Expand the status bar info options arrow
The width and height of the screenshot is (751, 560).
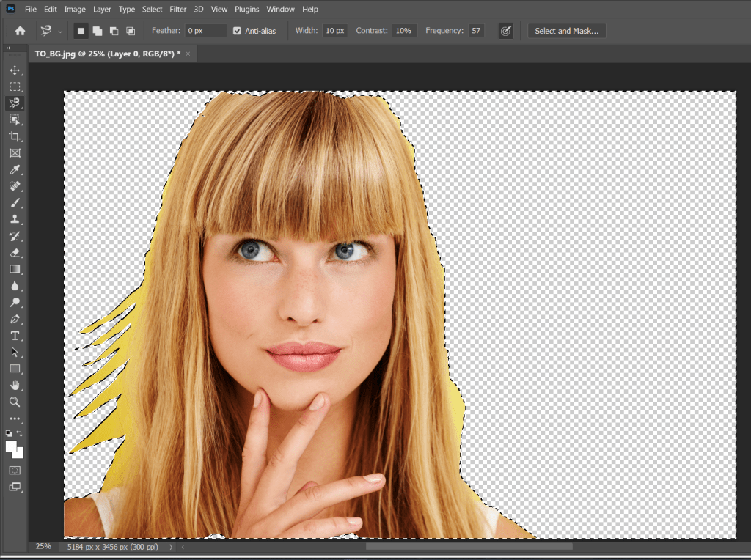(x=170, y=547)
